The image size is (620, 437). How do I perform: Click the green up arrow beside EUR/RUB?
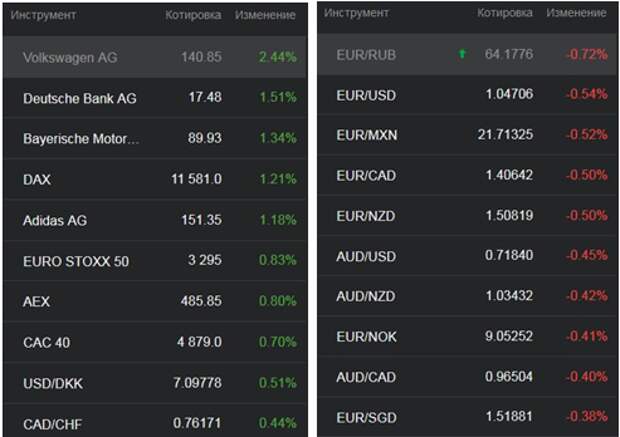click(x=461, y=53)
